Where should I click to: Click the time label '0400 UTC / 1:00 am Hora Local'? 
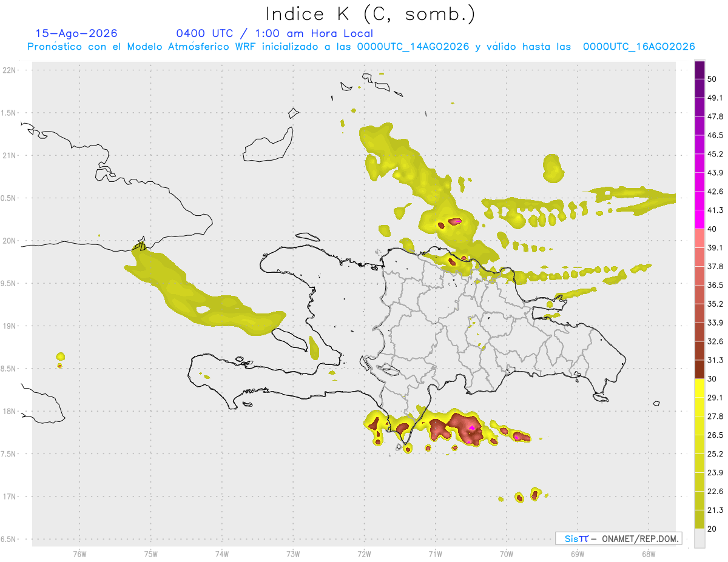tap(274, 33)
